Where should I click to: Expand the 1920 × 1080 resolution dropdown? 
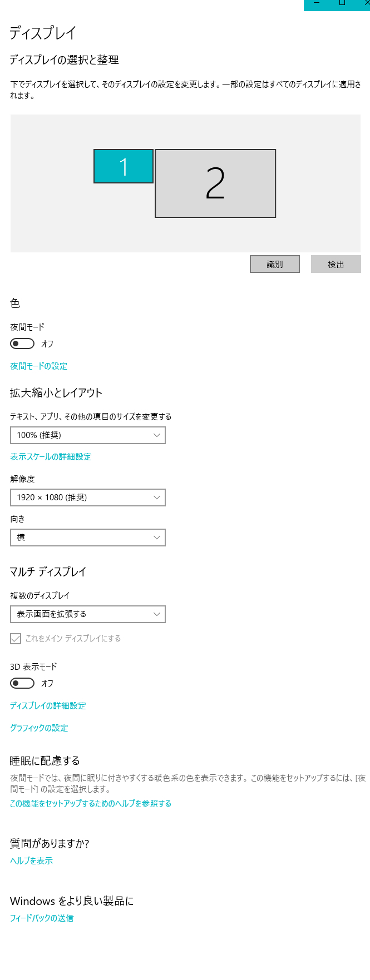pos(88,498)
